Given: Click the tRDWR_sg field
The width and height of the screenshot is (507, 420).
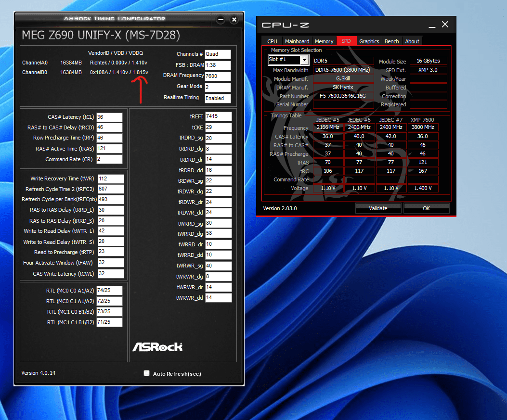Looking at the screenshot, I should 218,180.
